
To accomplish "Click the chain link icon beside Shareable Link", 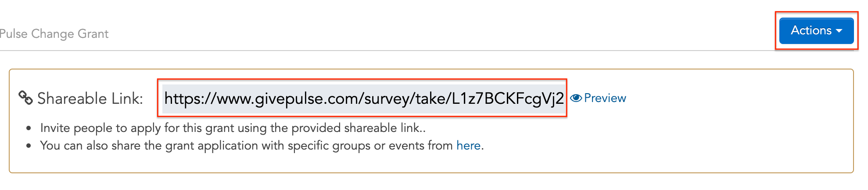I will click(x=25, y=98).
